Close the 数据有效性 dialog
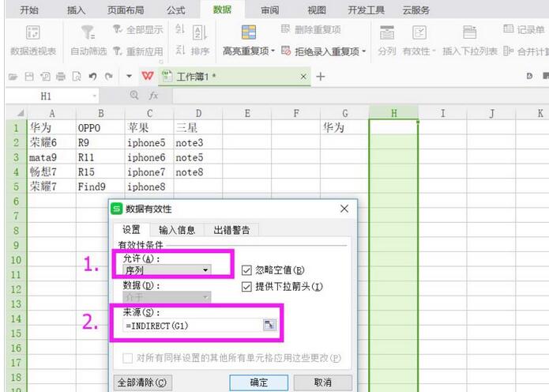 (344, 209)
